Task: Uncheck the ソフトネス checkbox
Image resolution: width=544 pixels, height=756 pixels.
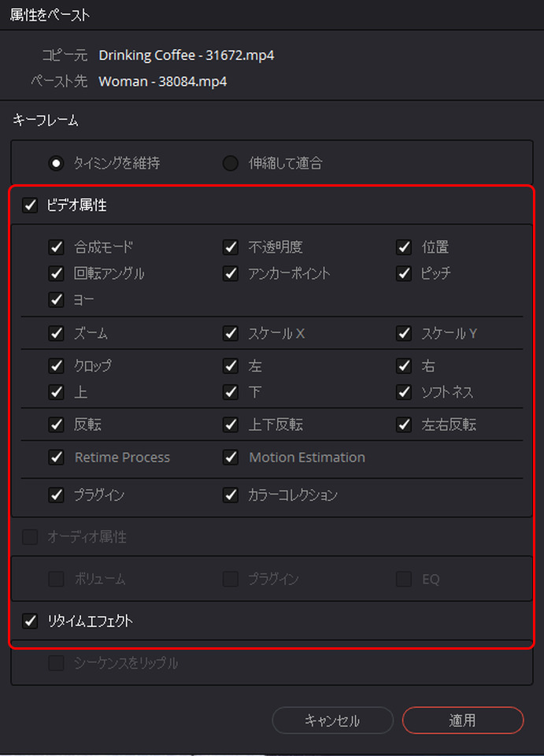Action: click(404, 392)
